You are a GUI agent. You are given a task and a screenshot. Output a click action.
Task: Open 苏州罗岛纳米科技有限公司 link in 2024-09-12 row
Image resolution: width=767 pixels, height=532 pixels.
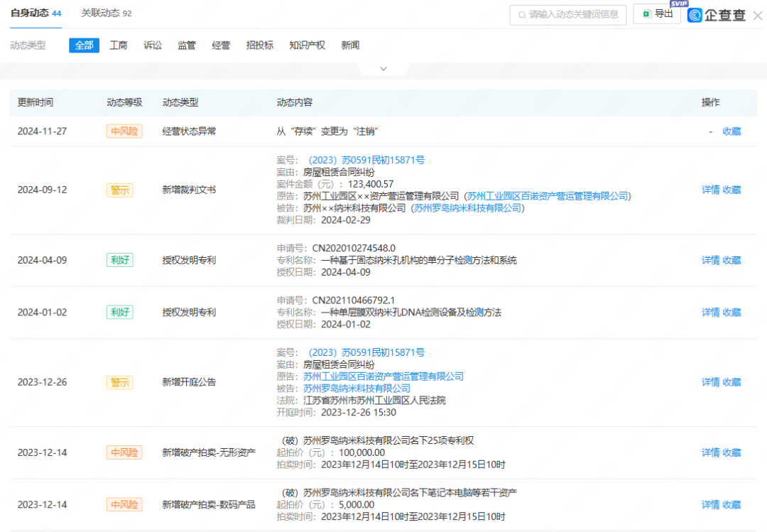[x=467, y=208]
